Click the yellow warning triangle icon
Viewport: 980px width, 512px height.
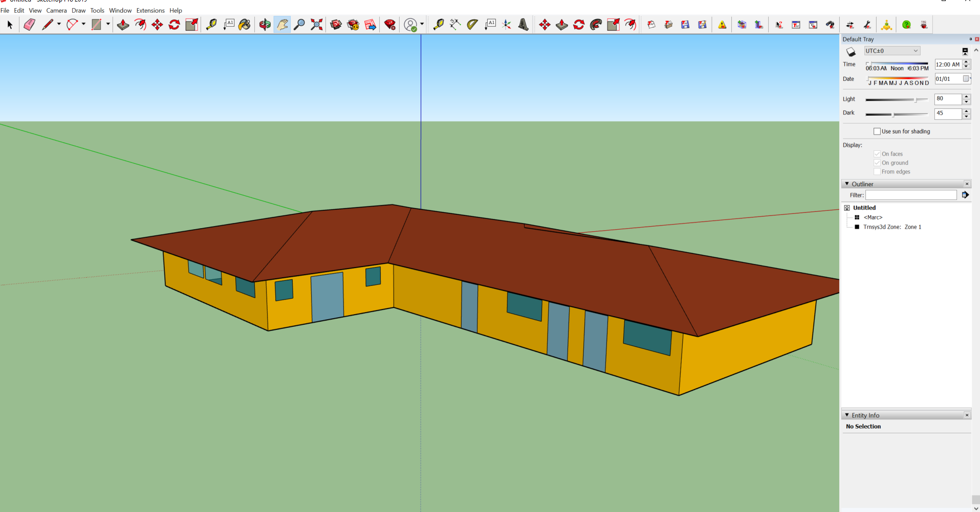tap(722, 25)
